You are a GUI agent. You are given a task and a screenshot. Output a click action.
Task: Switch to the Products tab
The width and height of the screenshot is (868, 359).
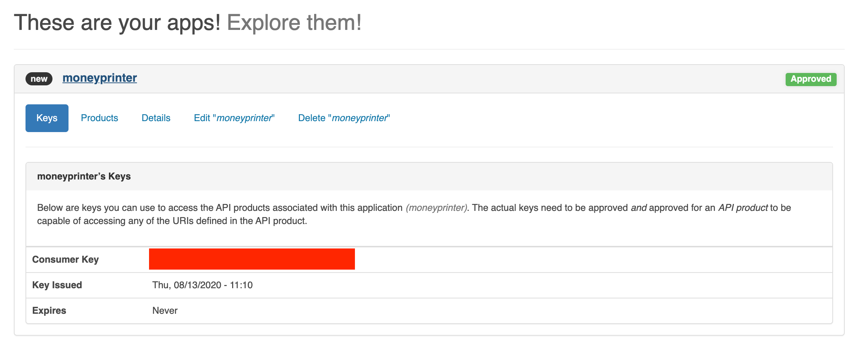click(99, 118)
